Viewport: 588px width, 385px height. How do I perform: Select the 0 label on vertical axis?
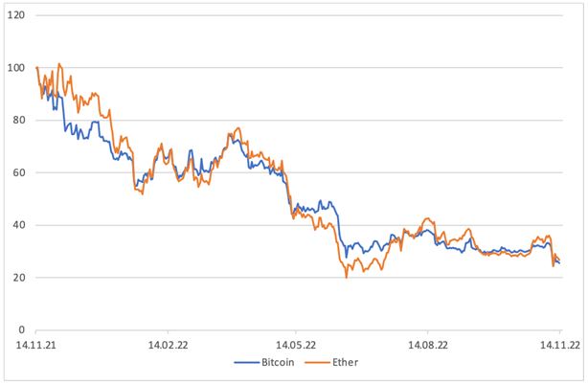(24, 330)
